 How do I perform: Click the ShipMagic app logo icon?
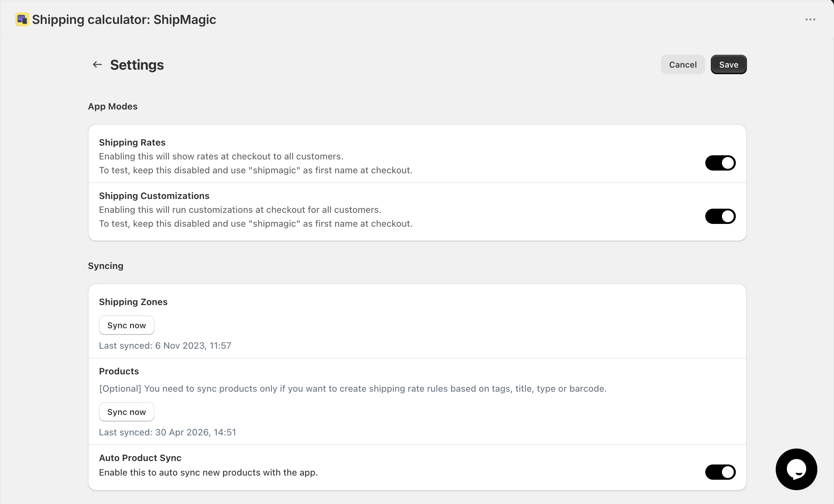tap(22, 19)
